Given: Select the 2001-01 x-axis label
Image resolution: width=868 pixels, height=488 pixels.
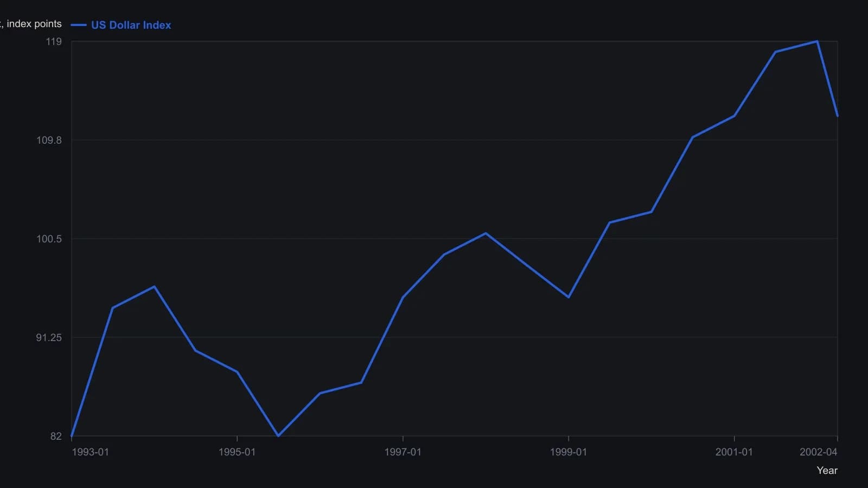Looking at the screenshot, I should 734,452.
